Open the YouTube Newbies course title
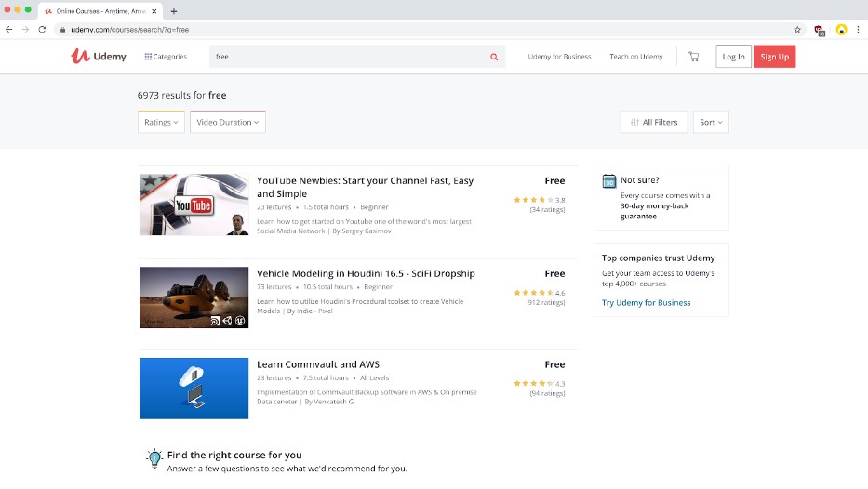Screen dimensions: 868x489 365,187
